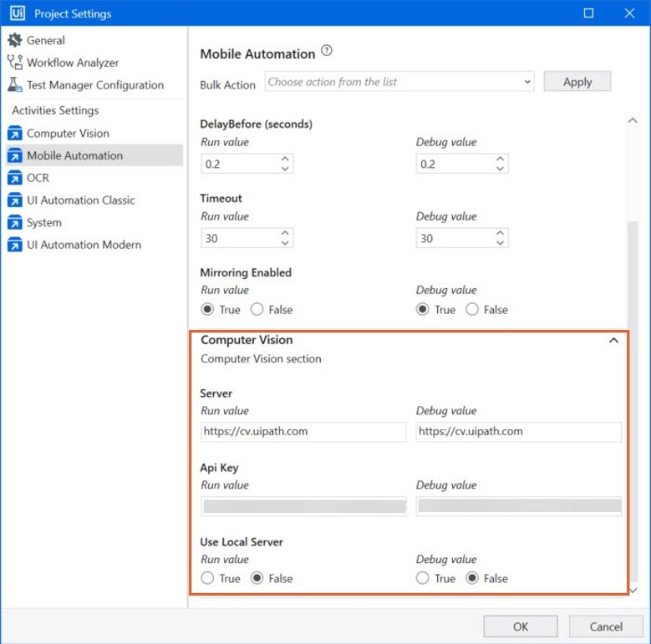Set Mirroring Enabled Run value to False
Image resolution: width=651 pixels, height=644 pixels.
click(257, 310)
